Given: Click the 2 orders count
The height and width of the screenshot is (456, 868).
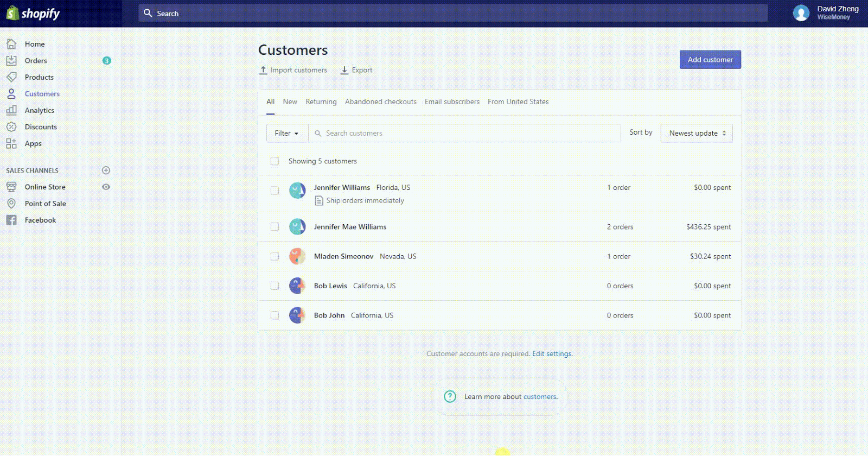Looking at the screenshot, I should click(x=620, y=227).
